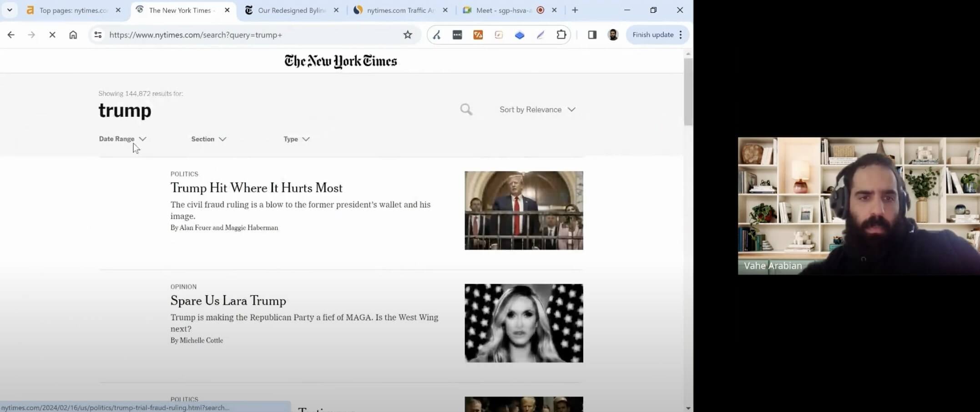Open article Trump Hit Where It Hurts Most

point(256,188)
